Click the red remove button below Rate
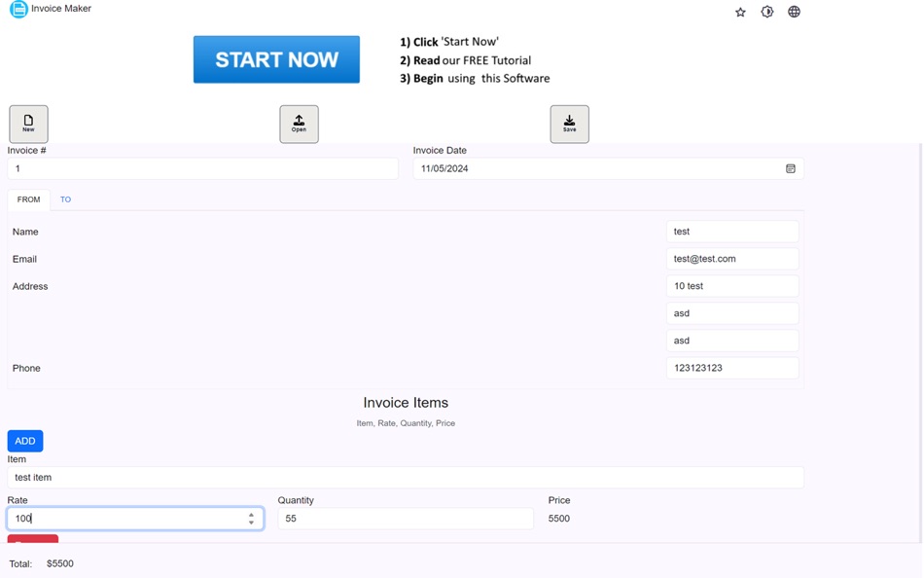Screen dimensions: 924x578 coord(32,538)
